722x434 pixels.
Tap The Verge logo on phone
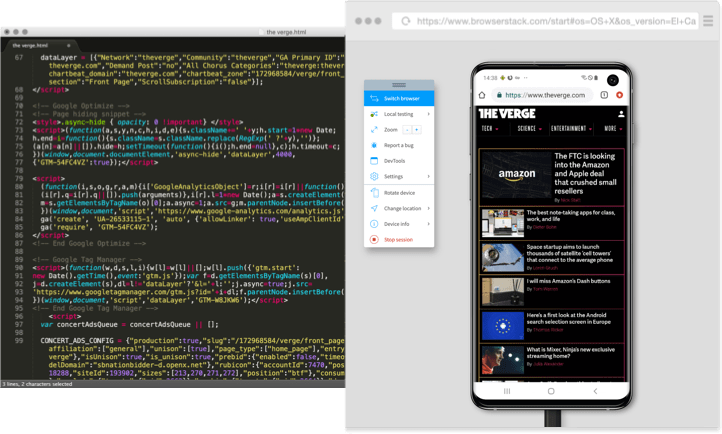(507, 114)
